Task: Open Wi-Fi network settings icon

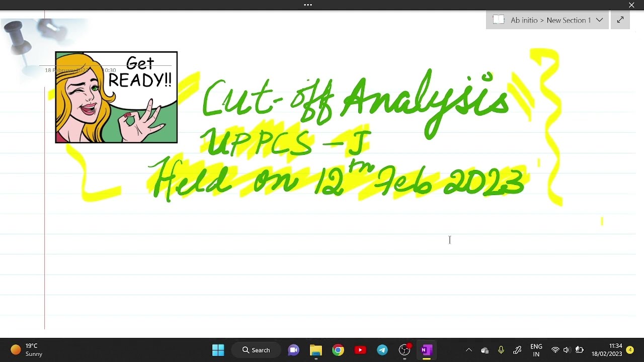Action: click(x=555, y=350)
